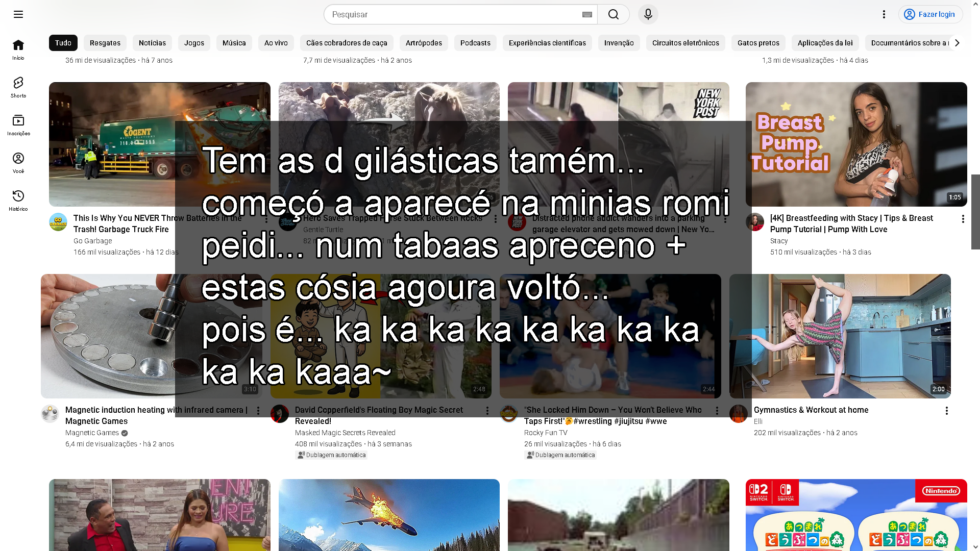Activate voice search microphone
980x551 pixels.
(x=648, y=14)
